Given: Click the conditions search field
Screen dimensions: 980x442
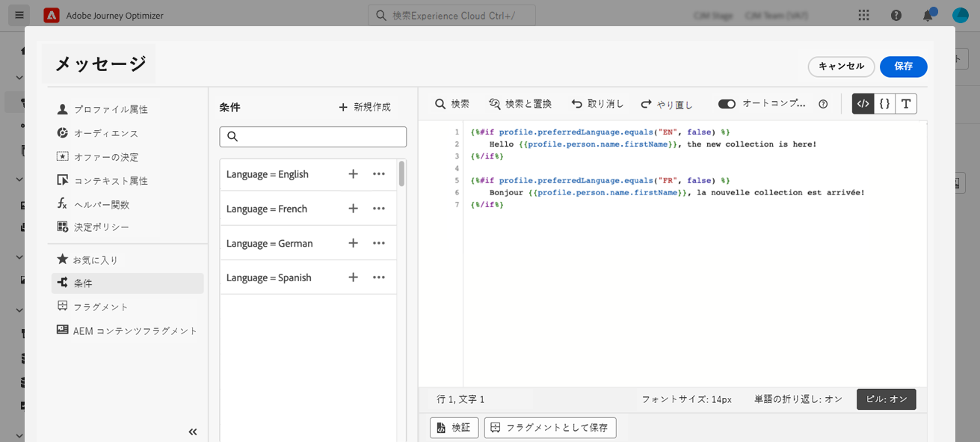Looking at the screenshot, I should pos(312,136).
